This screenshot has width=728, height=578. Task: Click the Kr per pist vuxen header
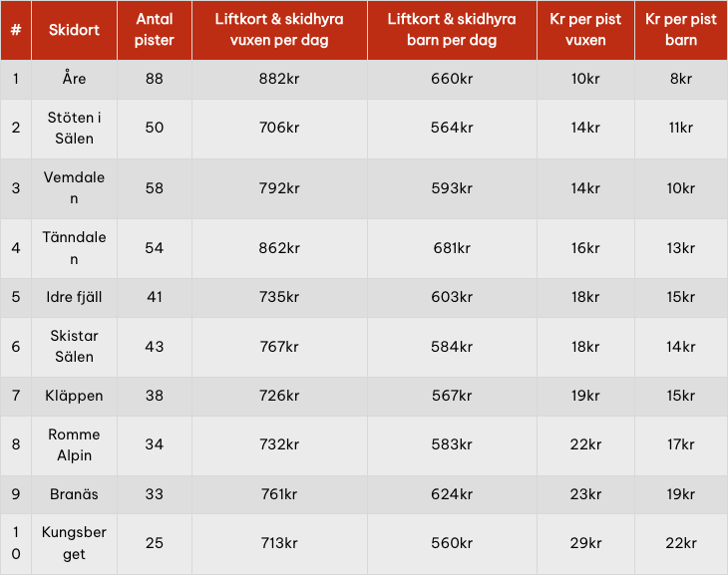(x=585, y=30)
